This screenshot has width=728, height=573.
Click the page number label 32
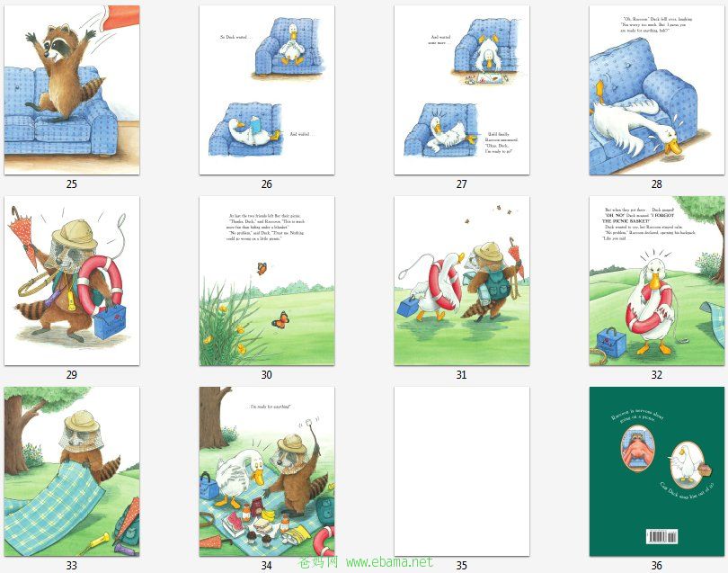656,374
